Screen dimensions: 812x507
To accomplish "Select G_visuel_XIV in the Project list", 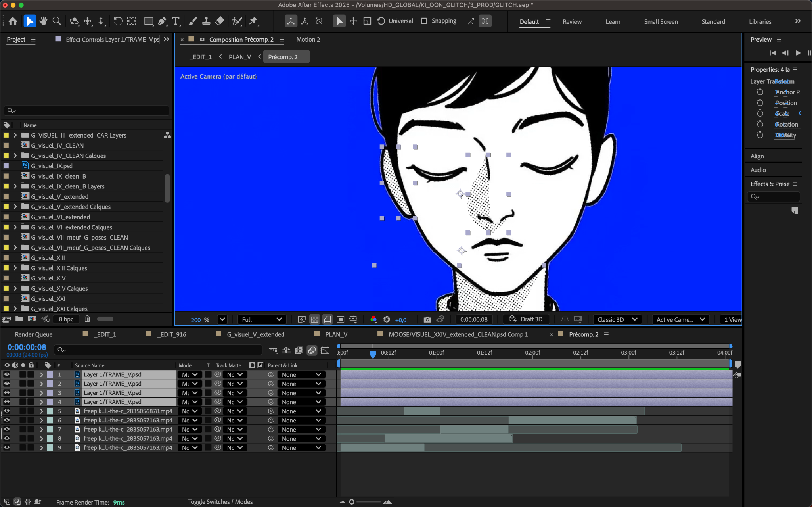I will (x=48, y=278).
